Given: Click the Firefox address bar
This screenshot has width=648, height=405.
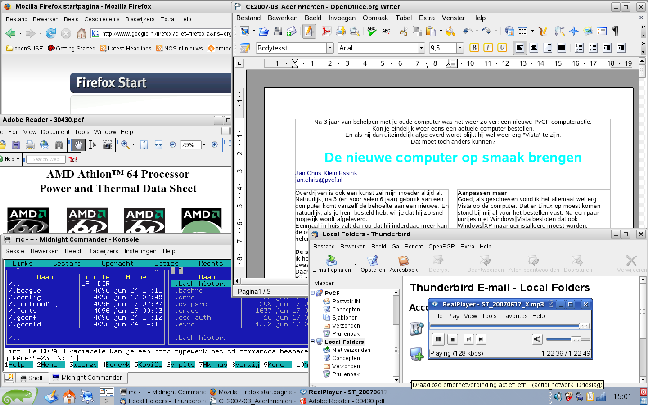Looking at the screenshot, I should pos(161,33).
